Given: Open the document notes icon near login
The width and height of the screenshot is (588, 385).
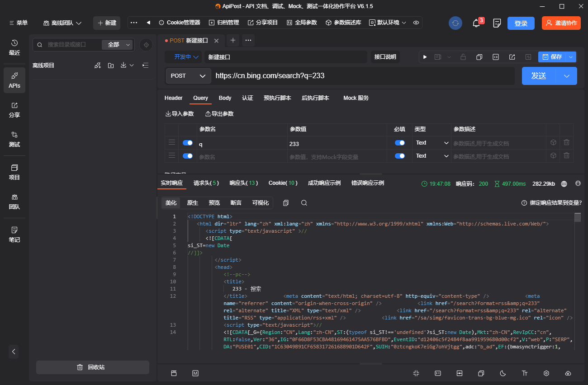Looking at the screenshot, I should 497,23.
